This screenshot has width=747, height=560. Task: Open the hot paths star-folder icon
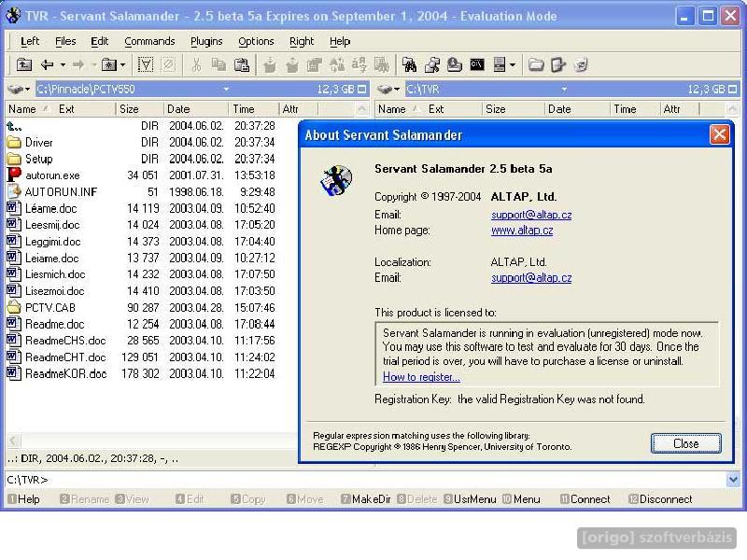pyautogui.click(x=108, y=64)
